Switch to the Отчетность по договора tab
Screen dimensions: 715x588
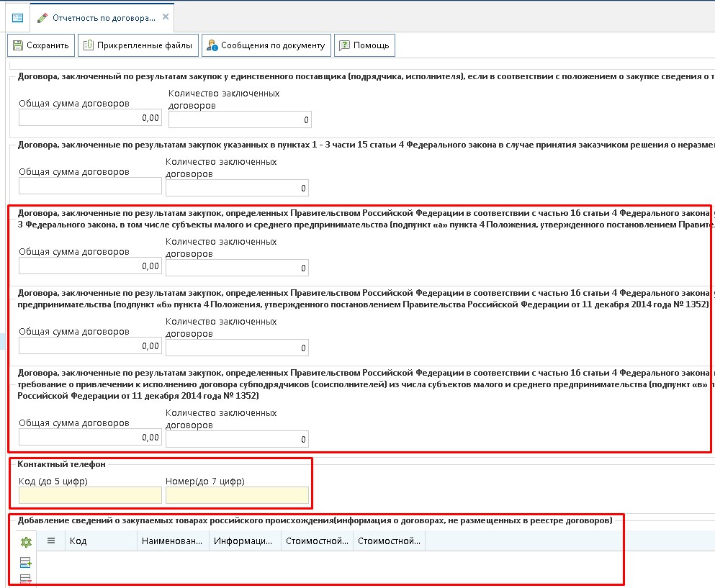tap(104, 16)
